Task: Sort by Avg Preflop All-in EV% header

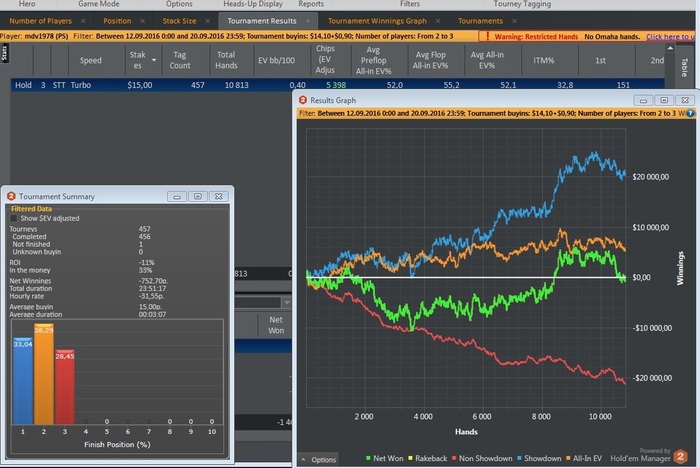Action: (373, 60)
